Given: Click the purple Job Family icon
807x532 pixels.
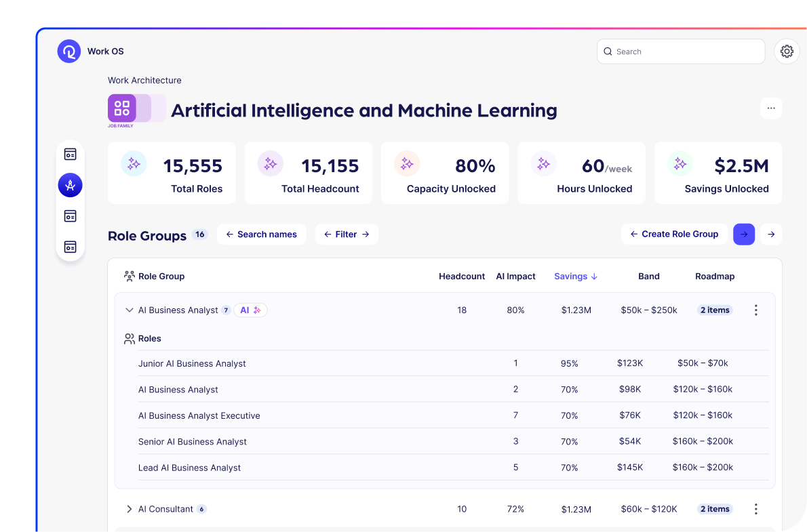Looking at the screenshot, I should pos(122,108).
